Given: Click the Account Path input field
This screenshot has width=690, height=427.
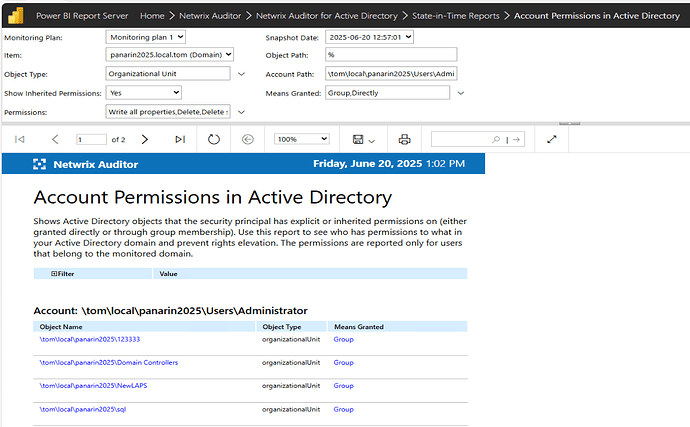Looking at the screenshot, I should coord(391,74).
